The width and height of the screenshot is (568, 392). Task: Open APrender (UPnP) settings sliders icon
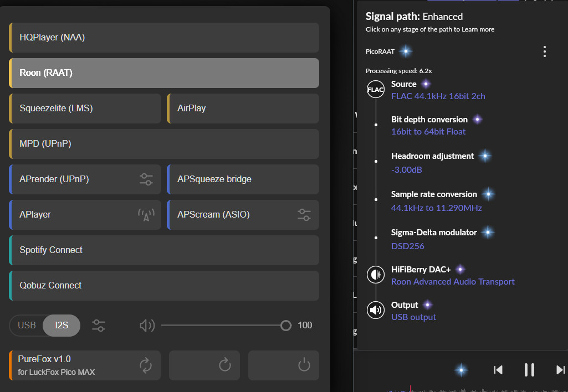point(146,179)
